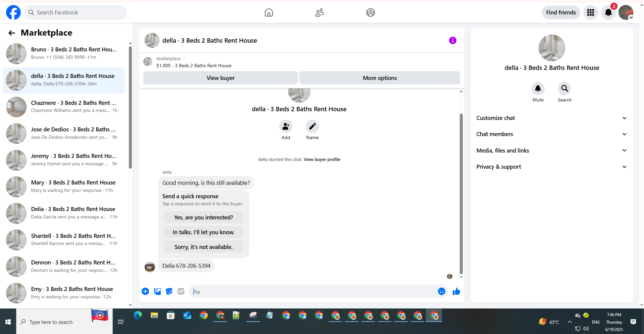Click the ENG language indicator
The width and height of the screenshot is (644, 334).
(x=596, y=322)
